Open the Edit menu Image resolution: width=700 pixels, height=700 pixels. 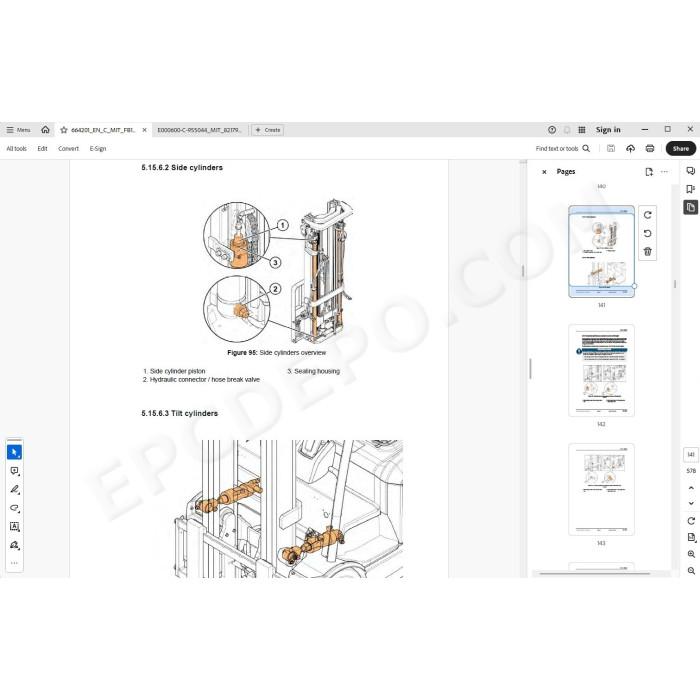42,149
